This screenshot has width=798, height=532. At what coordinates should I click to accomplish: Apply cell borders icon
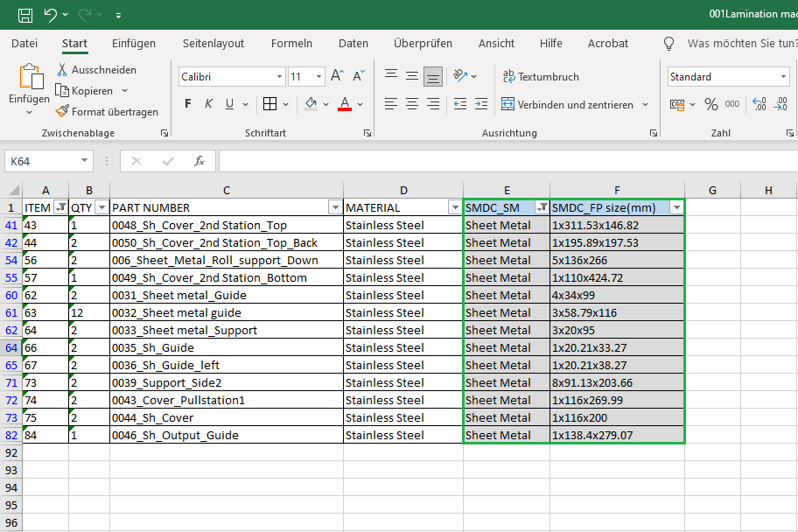269,104
